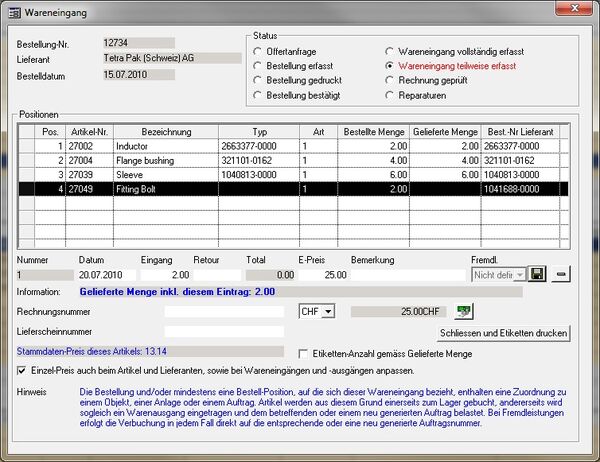Click the minus button to remove entry

[x=561, y=274]
